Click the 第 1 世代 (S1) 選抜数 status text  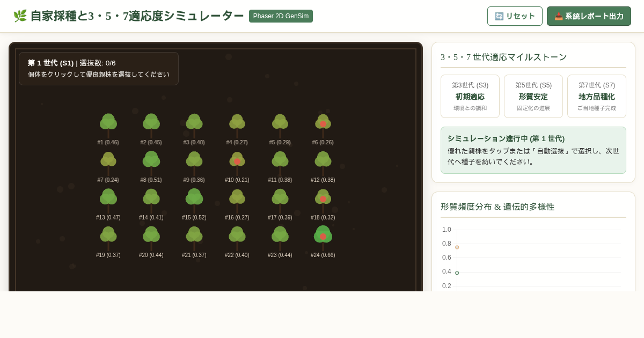click(71, 63)
